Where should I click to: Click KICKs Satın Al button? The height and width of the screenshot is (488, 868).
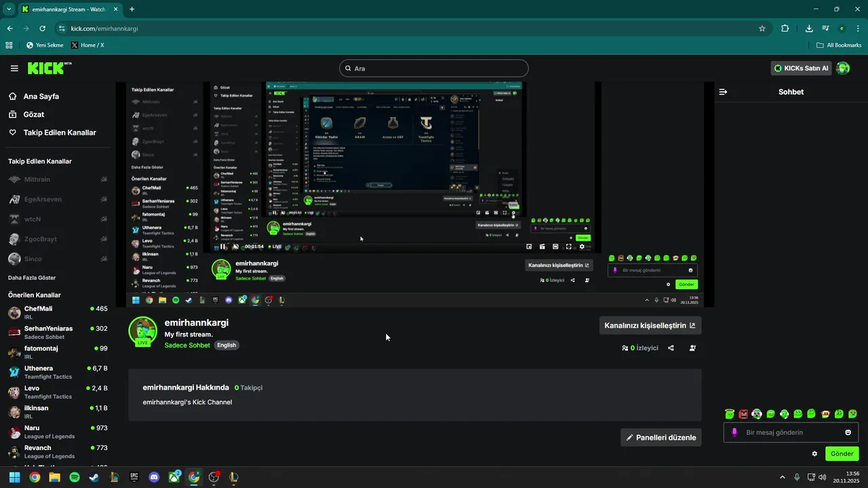click(802, 68)
